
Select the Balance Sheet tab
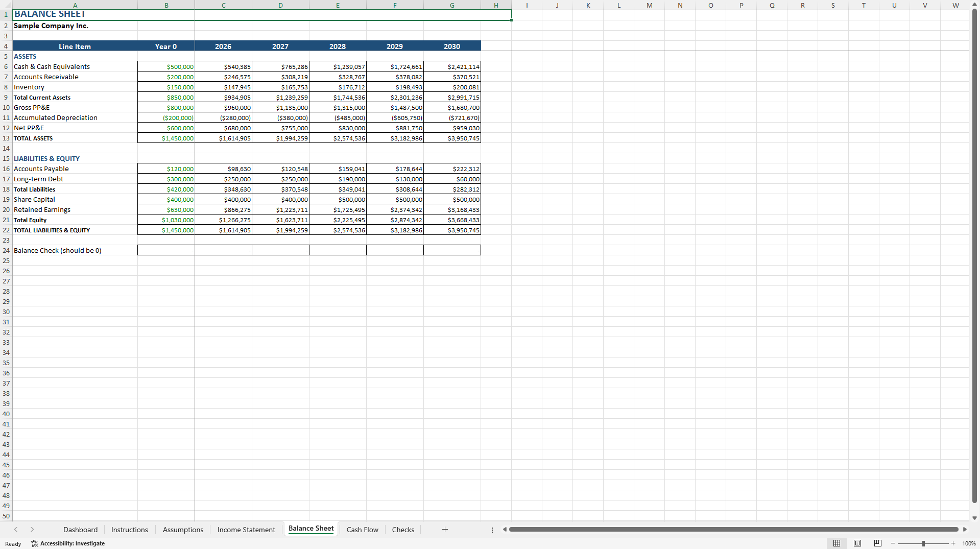(x=311, y=529)
